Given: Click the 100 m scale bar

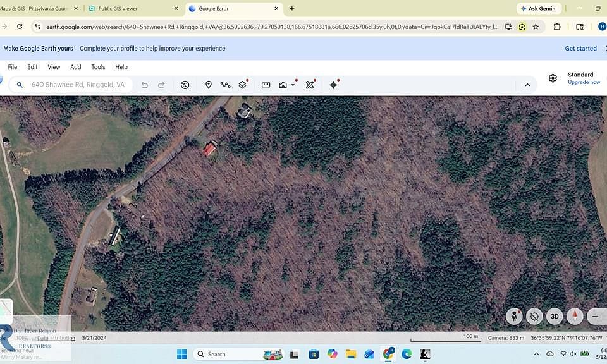Looking at the screenshot, I should coord(446,337).
